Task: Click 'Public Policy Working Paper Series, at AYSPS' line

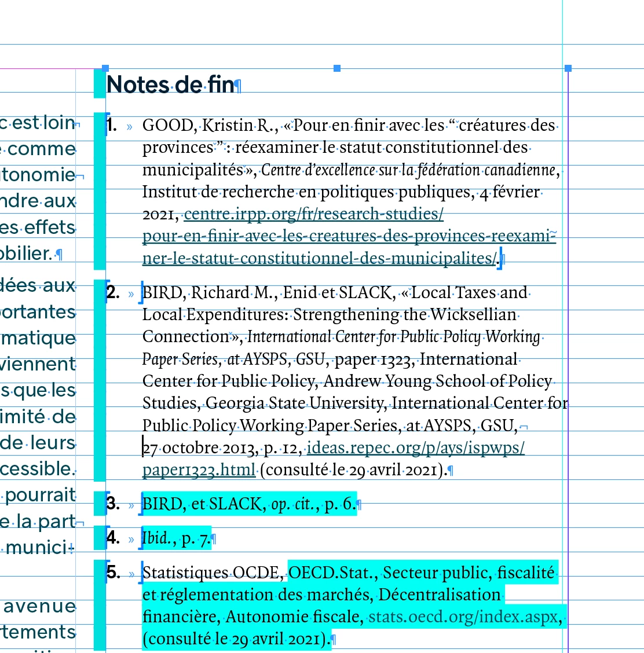Action: click(x=330, y=425)
